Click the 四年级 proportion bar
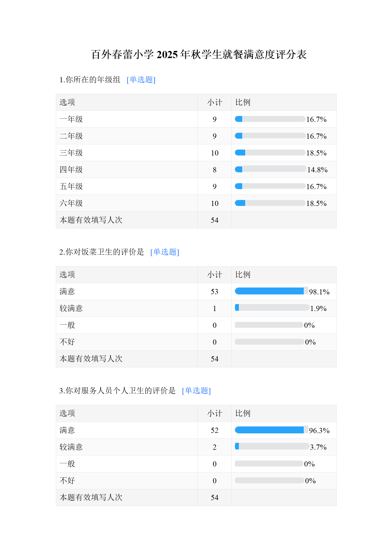 270,169
